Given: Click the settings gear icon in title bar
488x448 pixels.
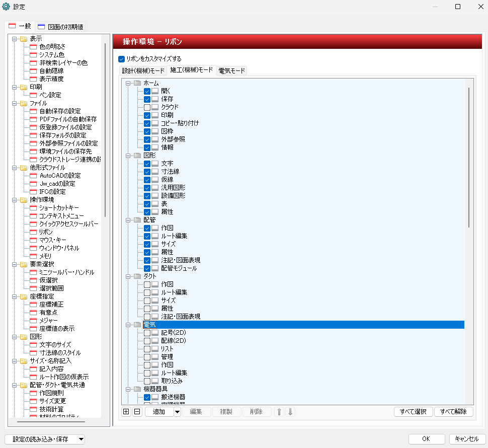Looking at the screenshot, I should point(7,7).
